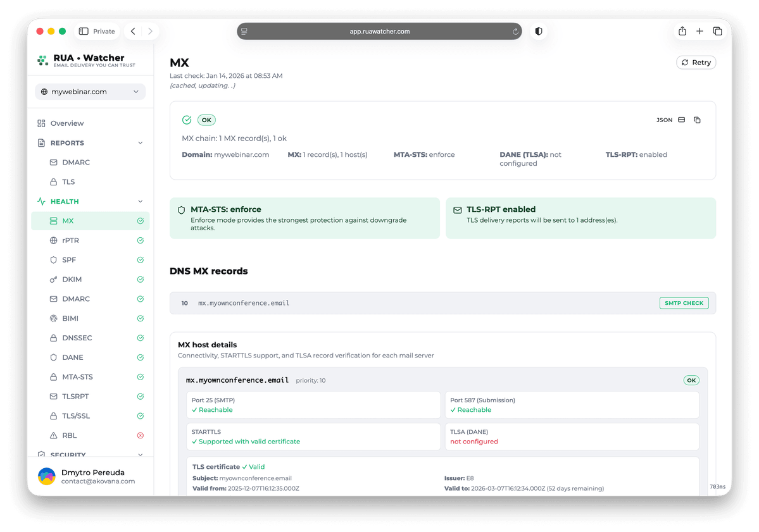Click the green OK status pill
Image resolution: width=759 pixels, height=532 pixels.
click(206, 120)
